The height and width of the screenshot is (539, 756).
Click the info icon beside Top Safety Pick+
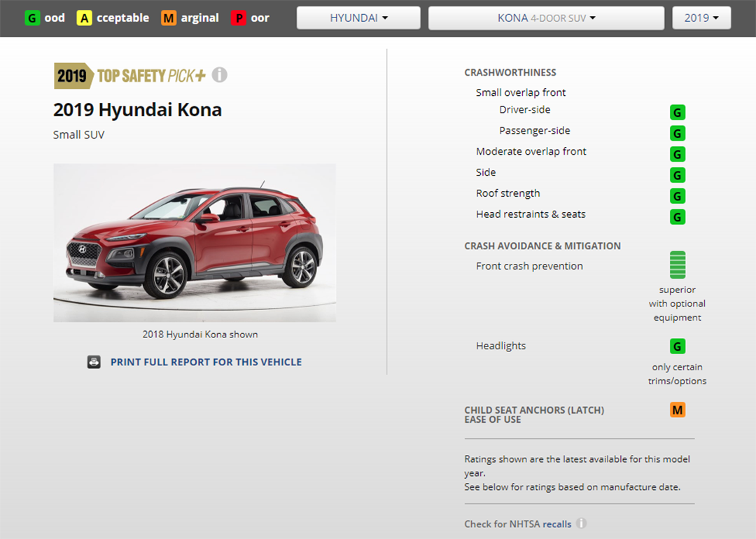[220, 75]
